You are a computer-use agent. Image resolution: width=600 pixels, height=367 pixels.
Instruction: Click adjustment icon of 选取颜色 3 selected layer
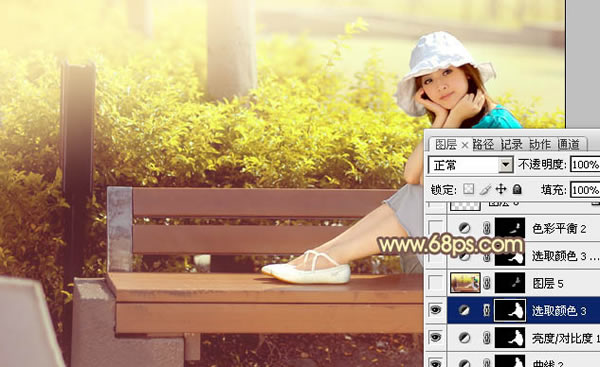click(464, 310)
